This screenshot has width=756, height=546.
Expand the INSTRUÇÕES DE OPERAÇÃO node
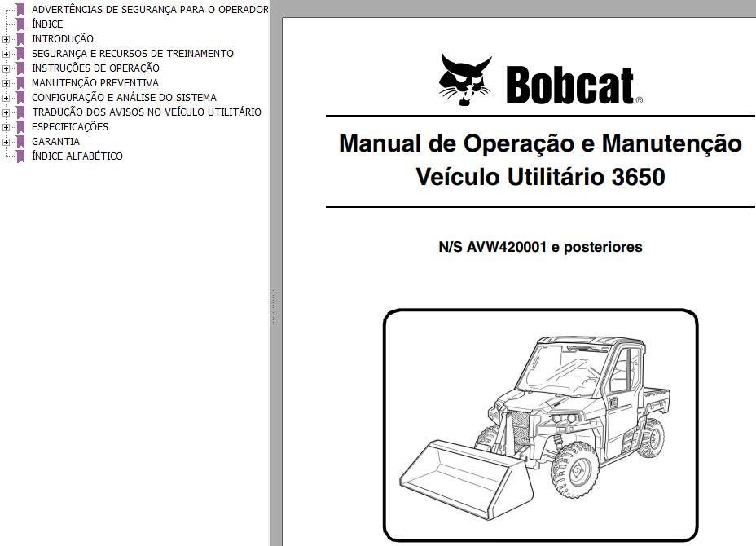(6, 68)
